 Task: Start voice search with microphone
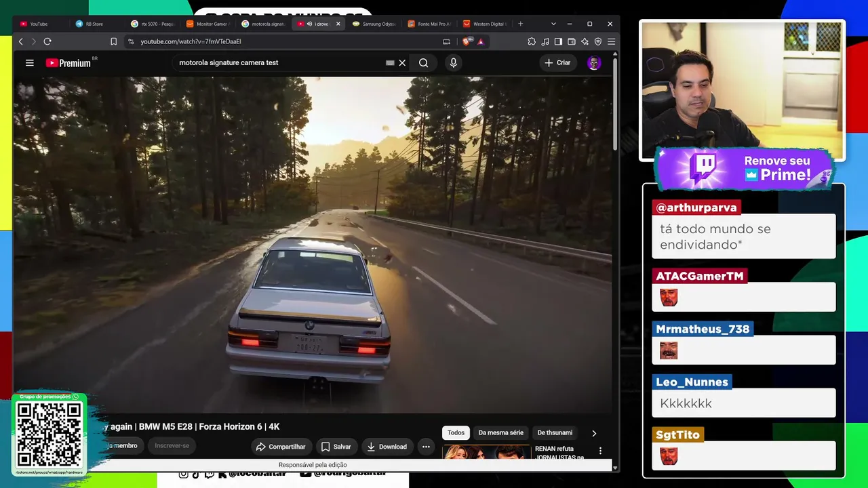coord(454,63)
